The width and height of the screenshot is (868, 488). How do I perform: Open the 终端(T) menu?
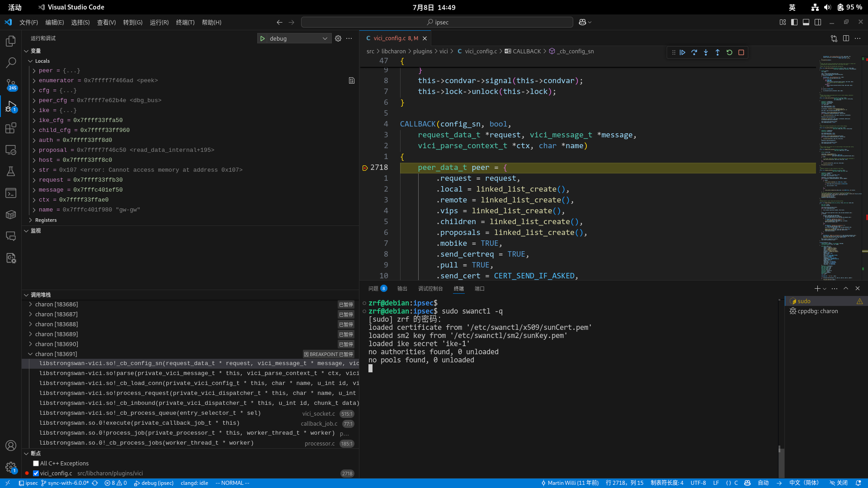pos(185,22)
